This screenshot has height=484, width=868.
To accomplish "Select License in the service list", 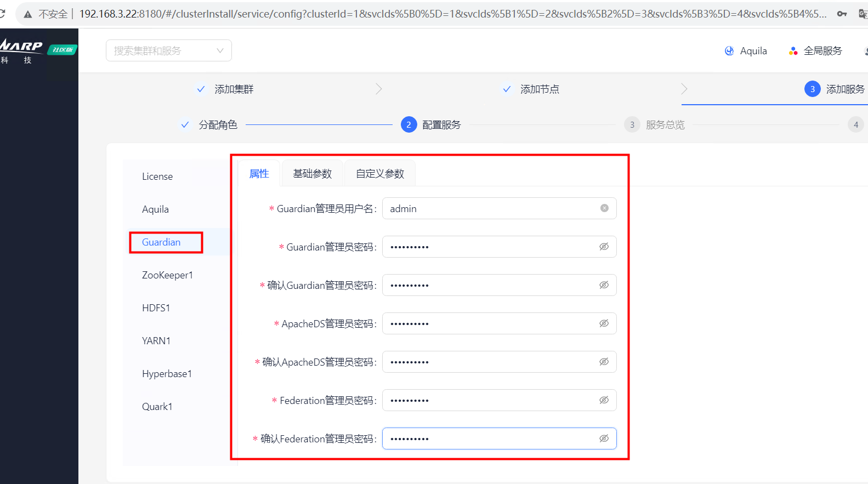I will pyautogui.click(x=157, y=176).
